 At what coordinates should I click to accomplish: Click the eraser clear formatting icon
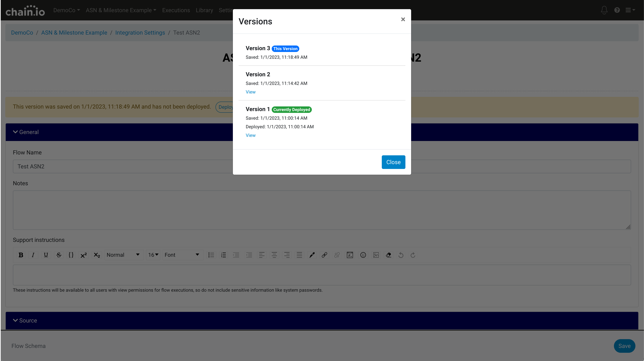pyautogui.click(x=388, y=255)
